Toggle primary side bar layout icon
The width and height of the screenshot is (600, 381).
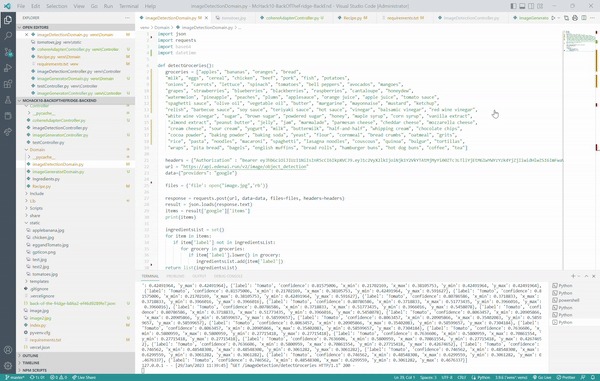[x=513, y=6]
